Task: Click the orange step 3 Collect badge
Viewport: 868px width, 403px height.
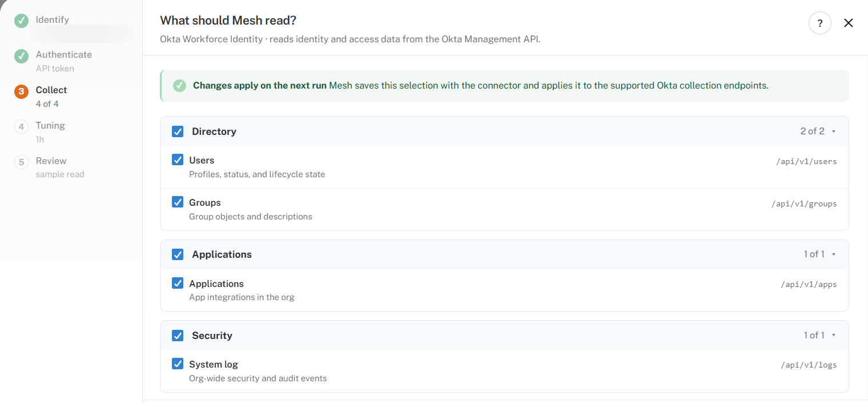Action: coord(21,91)
